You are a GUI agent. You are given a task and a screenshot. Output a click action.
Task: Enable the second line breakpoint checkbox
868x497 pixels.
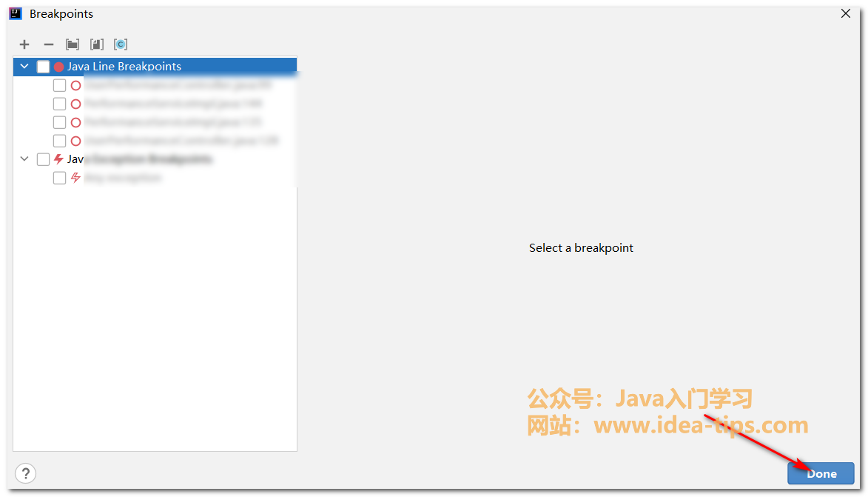coord(59,104)
